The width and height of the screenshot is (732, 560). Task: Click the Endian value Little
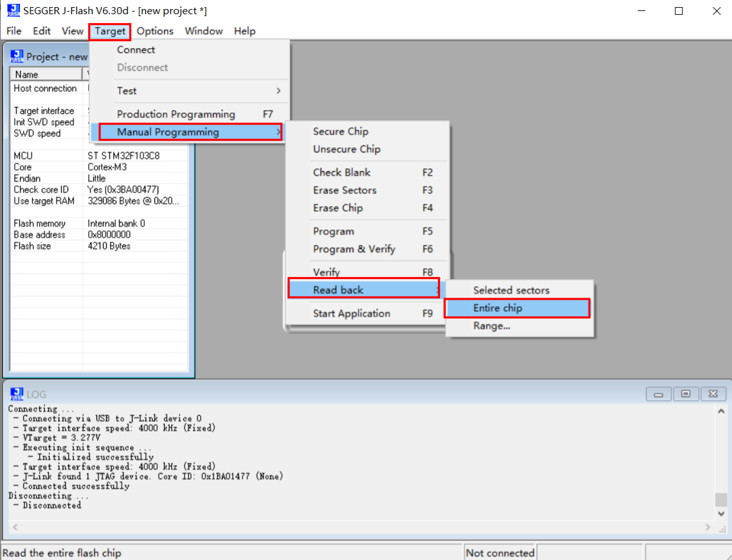96,178
